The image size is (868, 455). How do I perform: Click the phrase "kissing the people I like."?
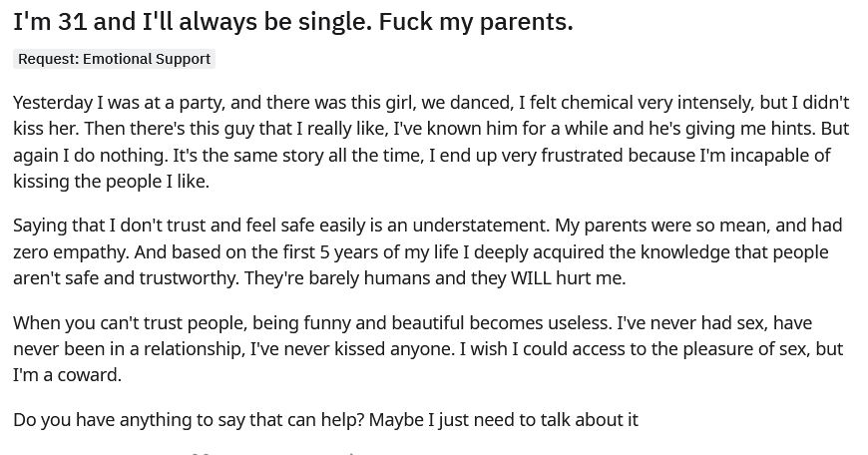click(x=111, y=182)
